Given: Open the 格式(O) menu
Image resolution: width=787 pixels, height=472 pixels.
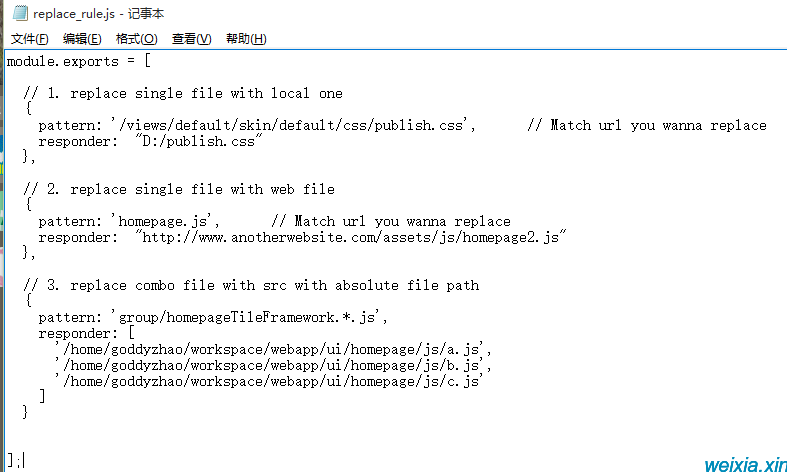Looking at the screenshot, I should pyautogui.click(x=137, y=39).
